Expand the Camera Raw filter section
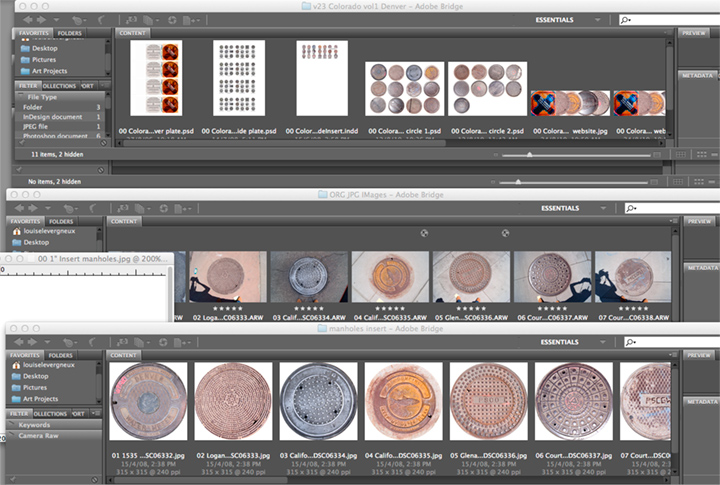This screenshot has width=720, height=485. (x=12, y=435)
